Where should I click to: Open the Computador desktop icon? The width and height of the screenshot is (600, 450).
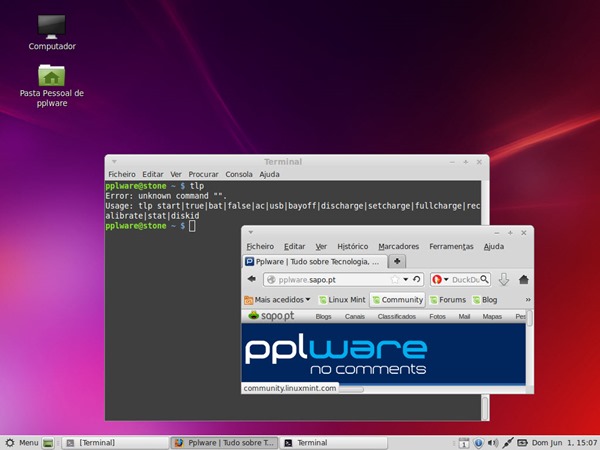(52, 33)
